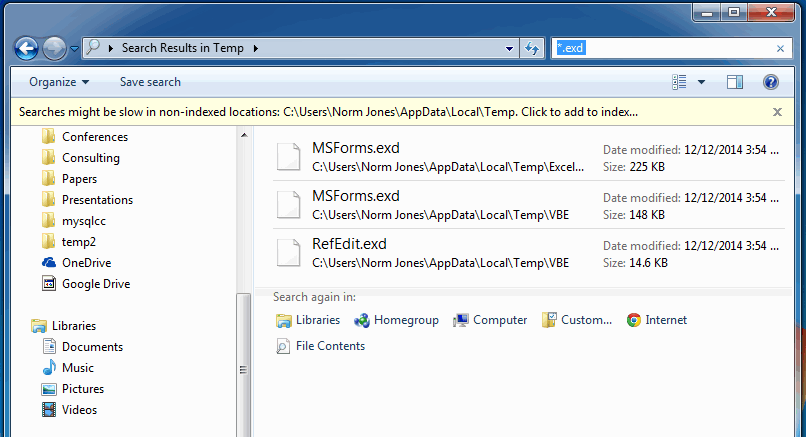Open the recent pages dropdown arrow
Screen dimensions: 806x437
[74, 49]
